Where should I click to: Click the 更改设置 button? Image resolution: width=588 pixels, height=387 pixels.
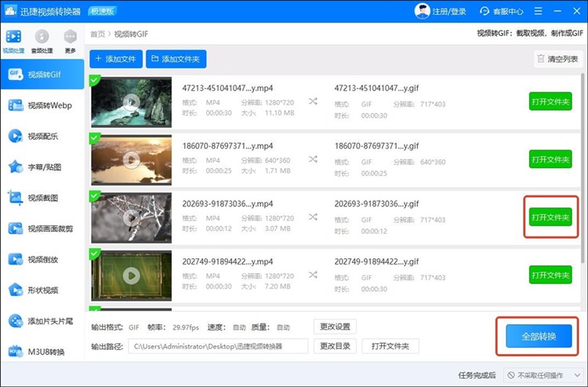click(x=335, y=327)
